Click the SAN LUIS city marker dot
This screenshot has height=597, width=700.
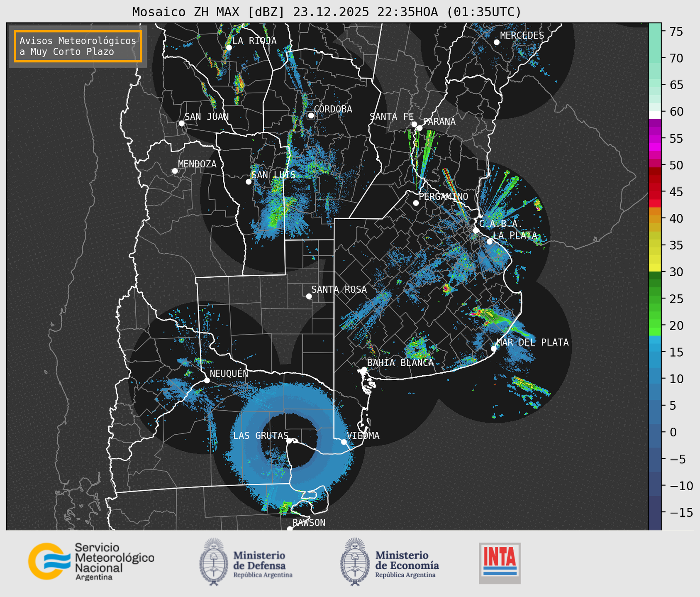pyautogui.click(x=249, y=181)
